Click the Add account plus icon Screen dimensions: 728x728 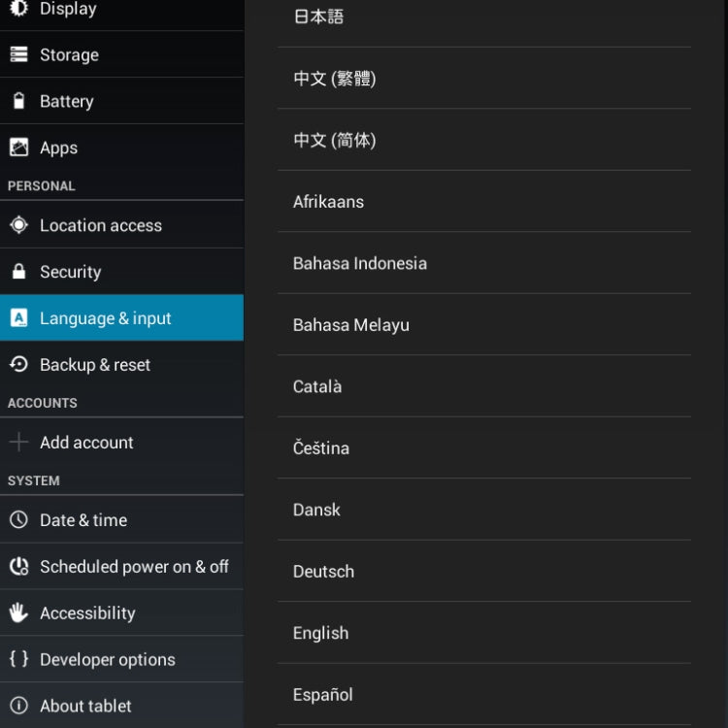18,442
